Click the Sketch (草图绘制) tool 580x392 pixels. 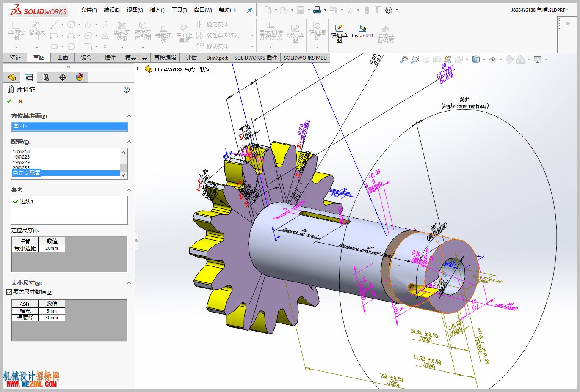pyautogui.click(x=16, y=31)
